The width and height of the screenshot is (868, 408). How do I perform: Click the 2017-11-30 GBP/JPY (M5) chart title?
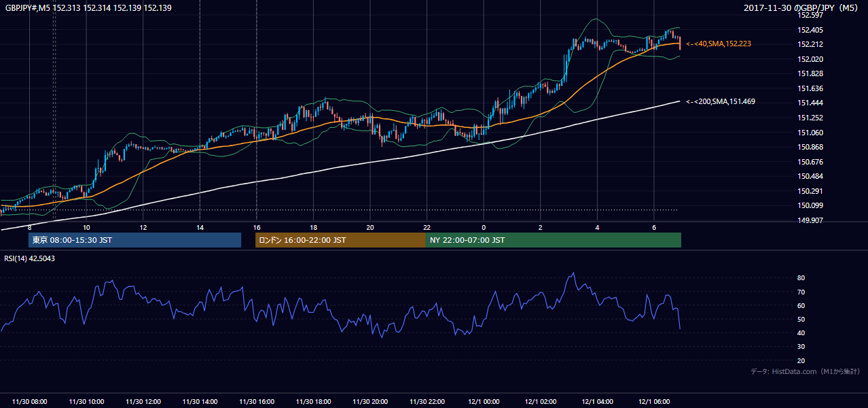[801, 7]
